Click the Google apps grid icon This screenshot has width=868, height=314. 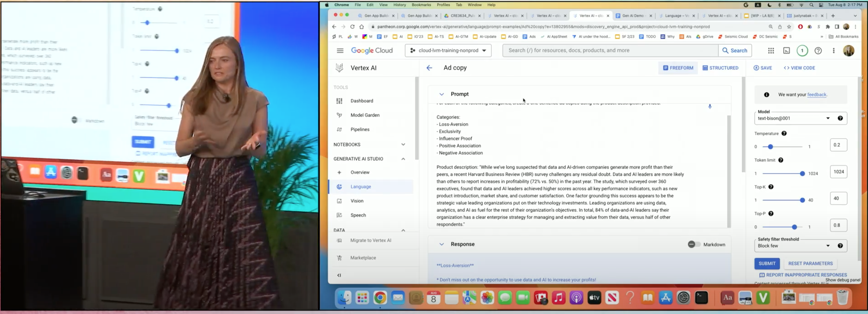click(x=771, y=51)
